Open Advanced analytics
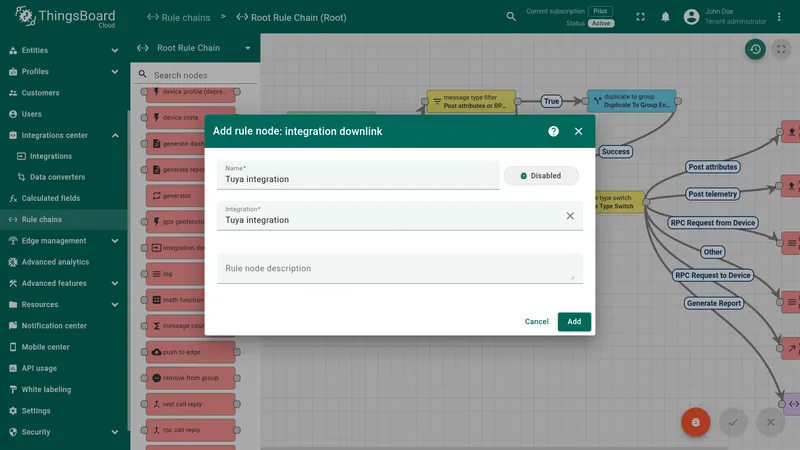Screen dimensions: 800x450 click(x=63, y=262)
